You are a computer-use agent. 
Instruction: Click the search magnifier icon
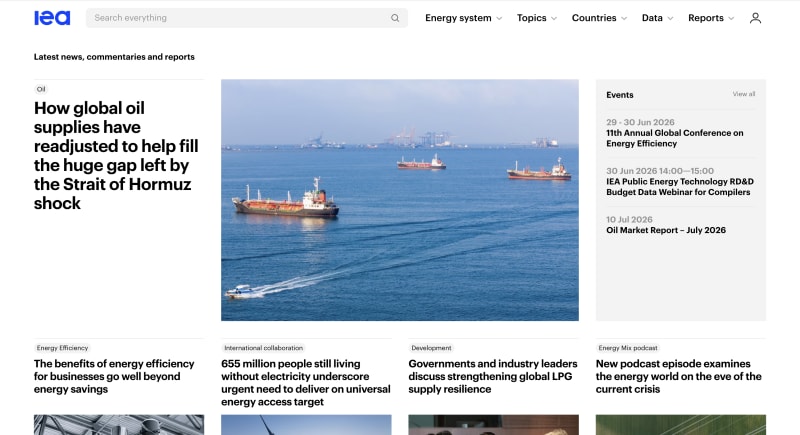coord(395,18)
